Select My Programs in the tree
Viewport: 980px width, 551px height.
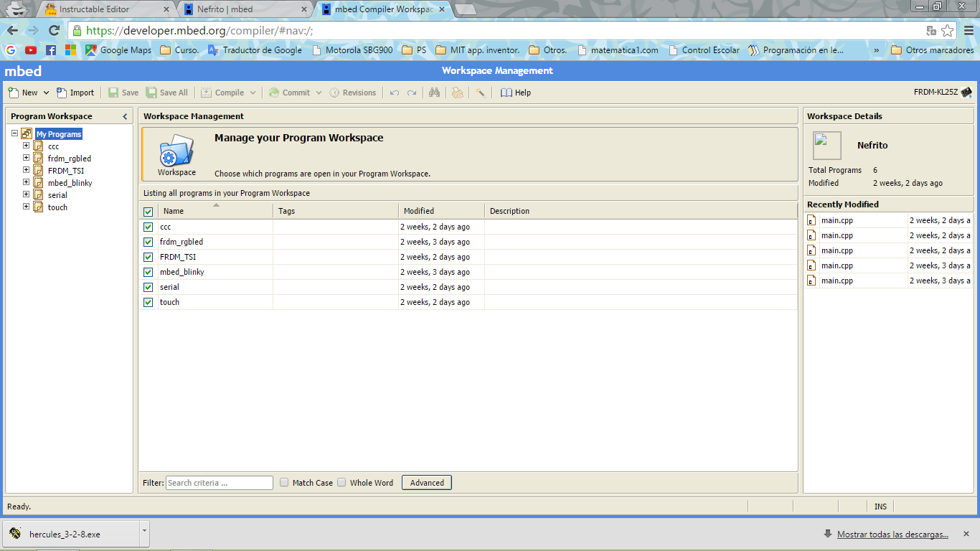pos(59,134)
